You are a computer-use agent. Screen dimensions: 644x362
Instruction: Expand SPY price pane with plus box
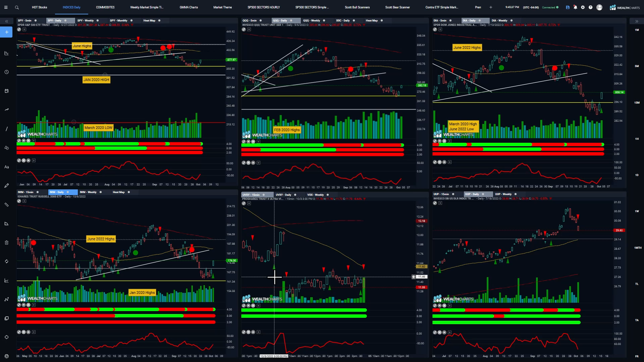click(24, 29)
